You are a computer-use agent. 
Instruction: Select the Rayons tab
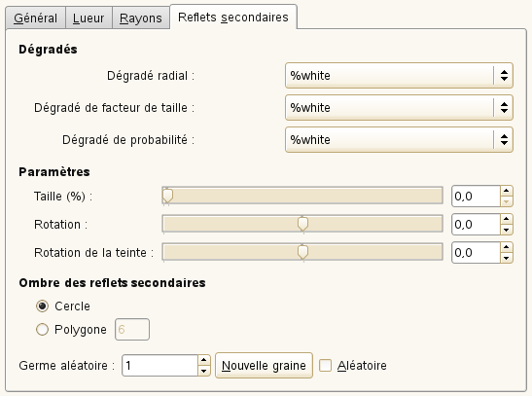141,18
